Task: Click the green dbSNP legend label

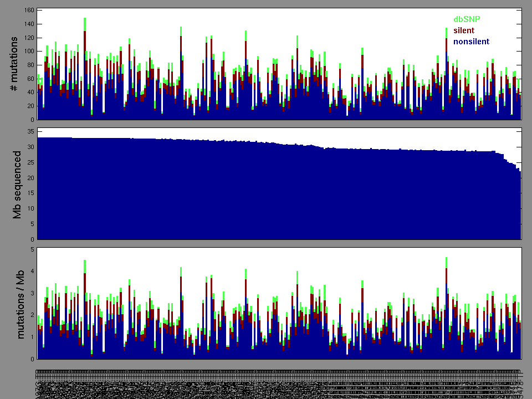Action: click(x=467, y=19)
